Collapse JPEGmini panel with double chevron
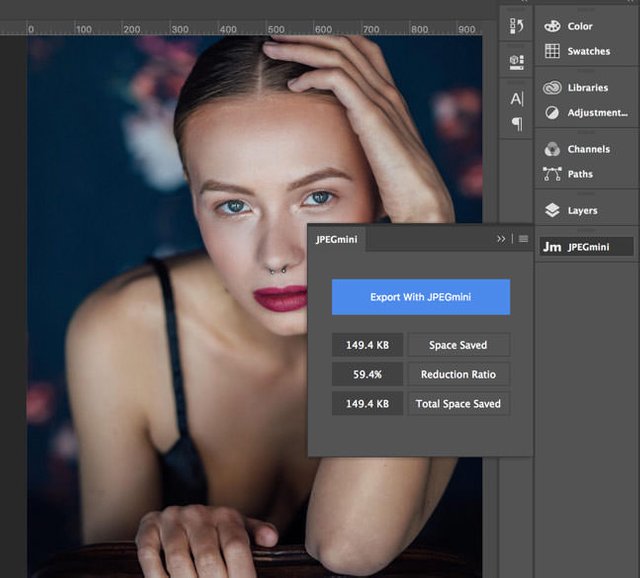The width and height of the screenshot is (640, 578). pyautogui.click(x=501, y=239)
